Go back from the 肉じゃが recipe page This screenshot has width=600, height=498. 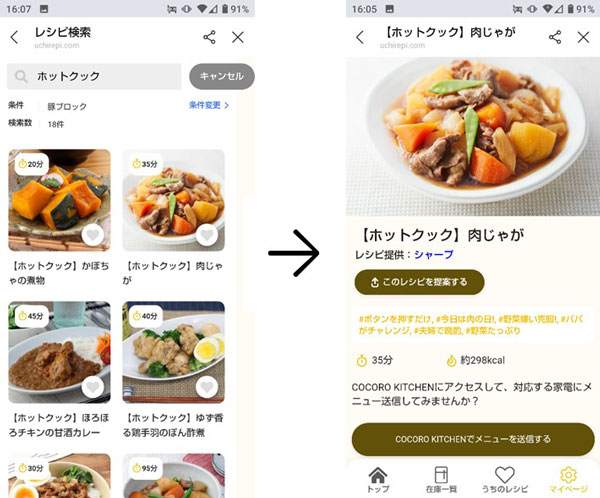click(x=360, y=37)
